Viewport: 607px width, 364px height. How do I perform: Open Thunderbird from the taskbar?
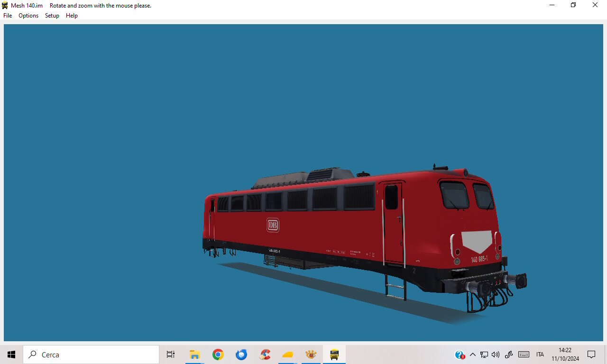[x=241, y=355]
